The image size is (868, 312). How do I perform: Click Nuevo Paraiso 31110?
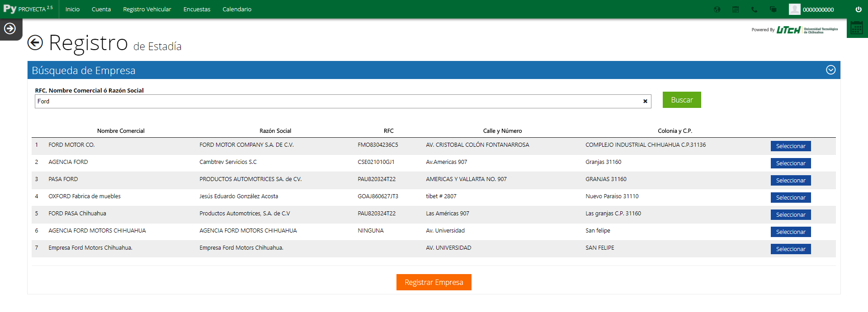612,196
